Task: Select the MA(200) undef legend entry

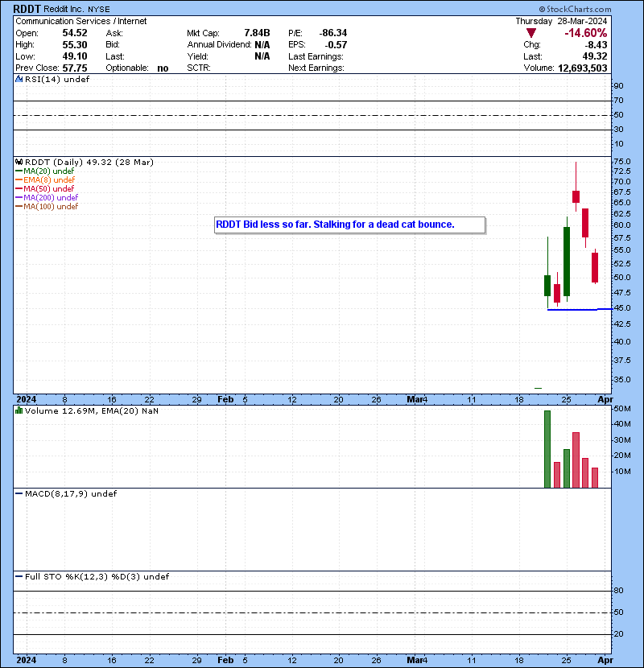Action: (47, 198)
